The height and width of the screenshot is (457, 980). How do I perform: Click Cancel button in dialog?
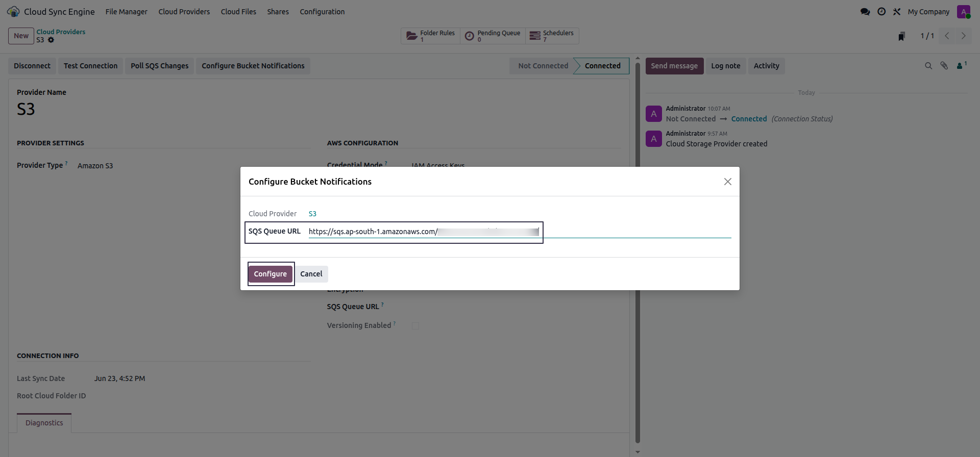(311, 274)
